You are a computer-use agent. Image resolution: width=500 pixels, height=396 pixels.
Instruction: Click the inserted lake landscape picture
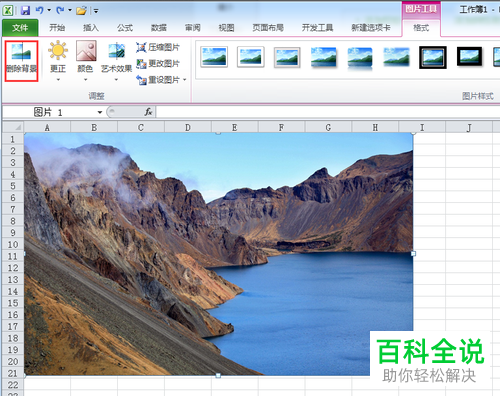pyautogui.click(x=218, y=254)
